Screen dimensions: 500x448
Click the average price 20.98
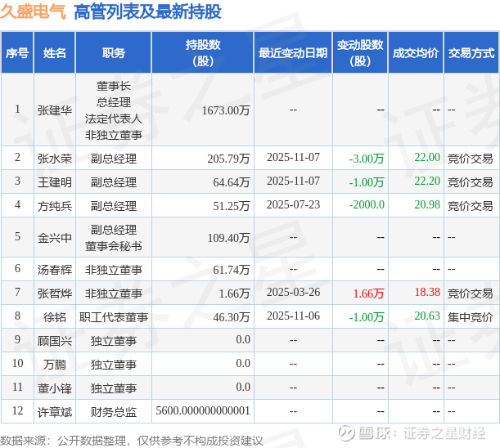427,204
